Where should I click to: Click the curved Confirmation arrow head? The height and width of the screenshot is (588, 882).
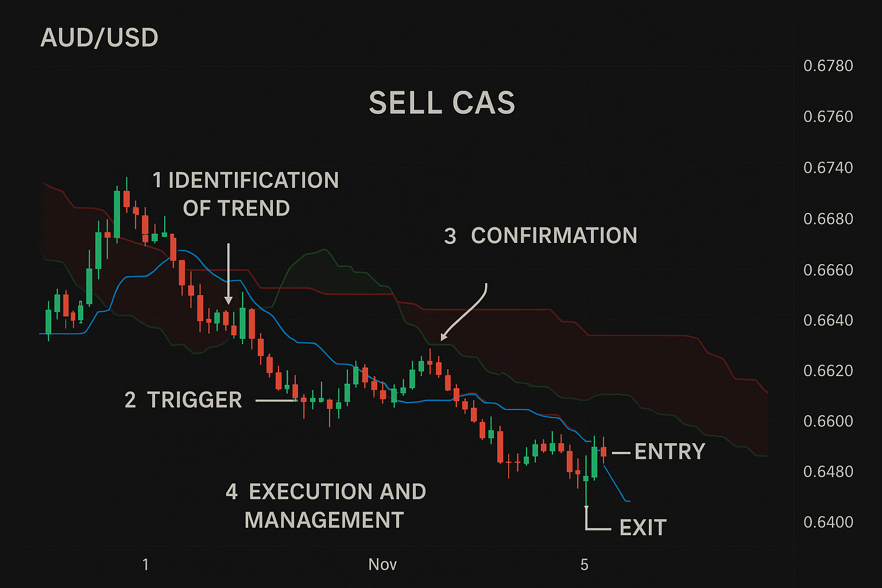pos(443,338)
